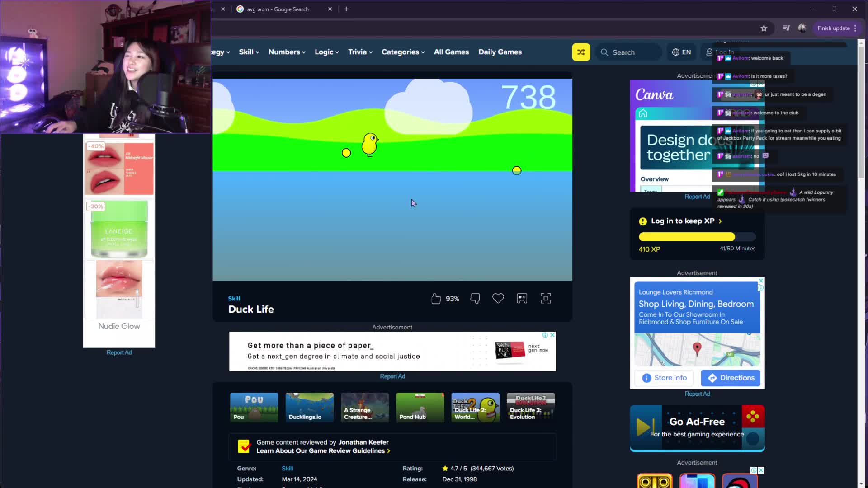Click the magnifier icon in Search box
Image resolution: width=868 pixels, height=488 pixels.
coord(604,52)
